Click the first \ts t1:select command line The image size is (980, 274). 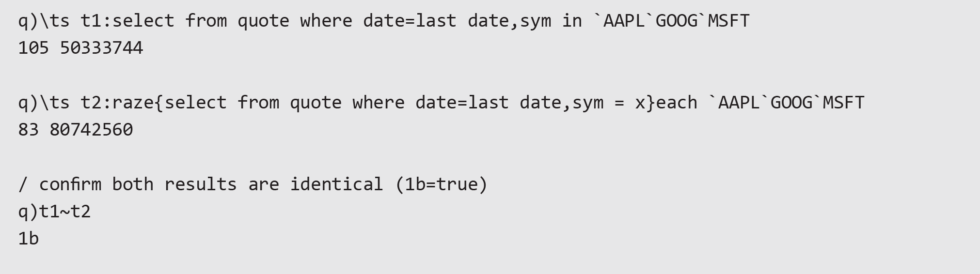pos(384,21)
